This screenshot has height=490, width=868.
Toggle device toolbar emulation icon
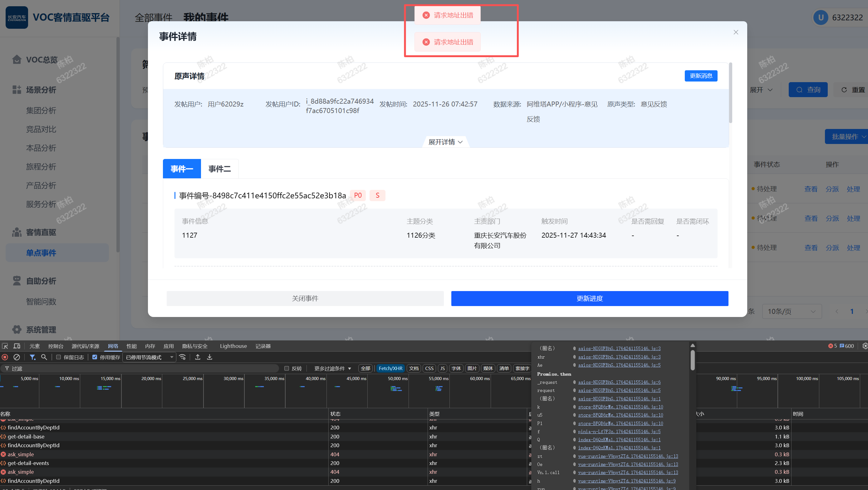click(x=17, y=346)
